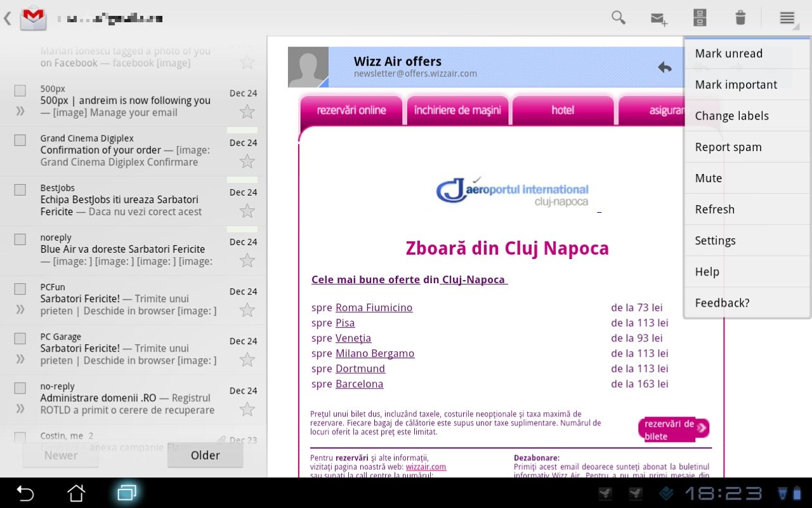This screenshot has width=812, height=508.
Task: Select checkbox for noreply Blue Air email
Action: (20, 239)
